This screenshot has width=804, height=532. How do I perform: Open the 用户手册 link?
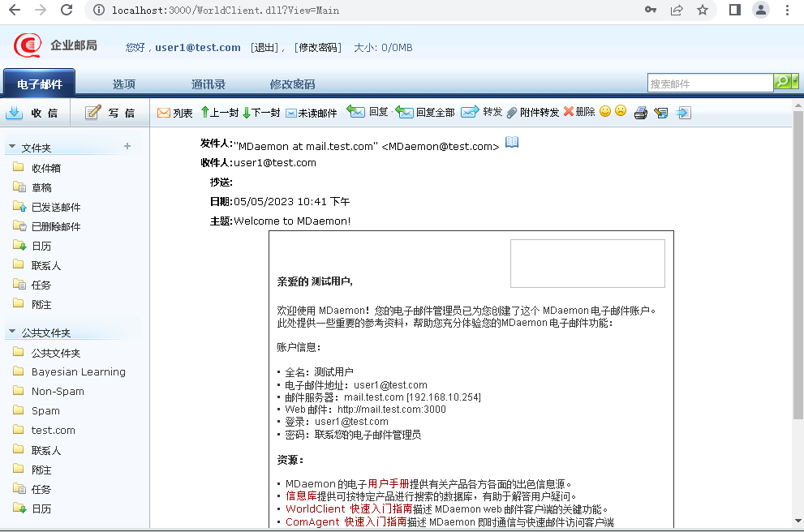388,484
